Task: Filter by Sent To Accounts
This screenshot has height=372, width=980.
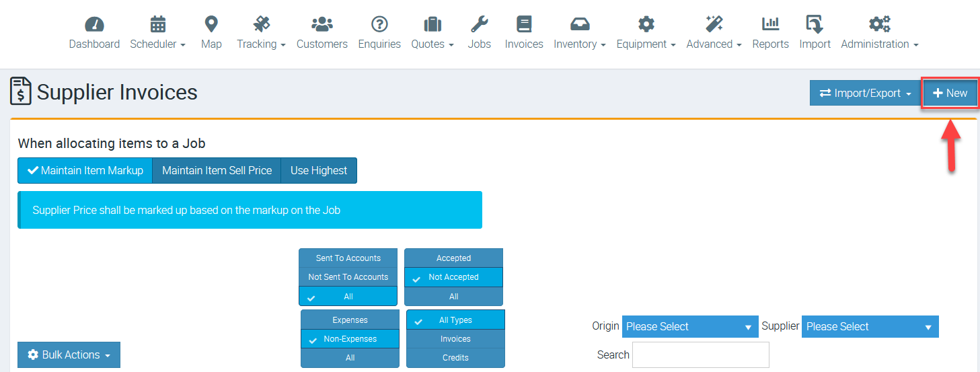Action: tap(348, 258)
